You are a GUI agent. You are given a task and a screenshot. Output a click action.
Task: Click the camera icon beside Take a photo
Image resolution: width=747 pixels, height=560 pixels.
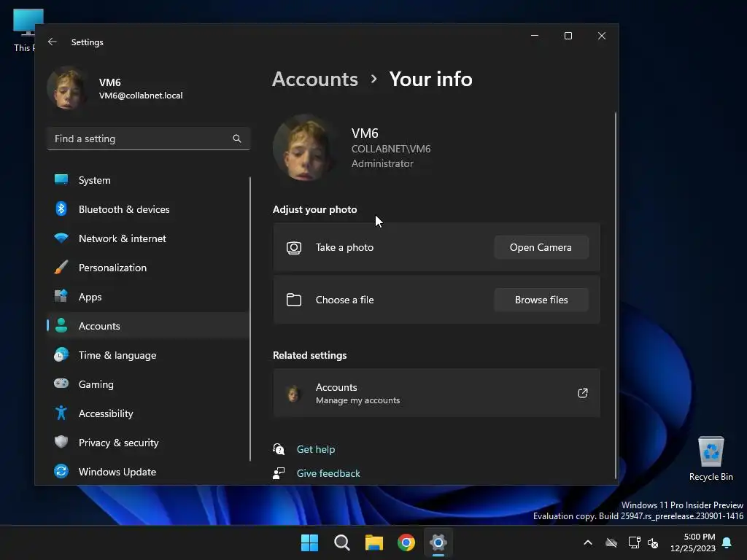294,248
